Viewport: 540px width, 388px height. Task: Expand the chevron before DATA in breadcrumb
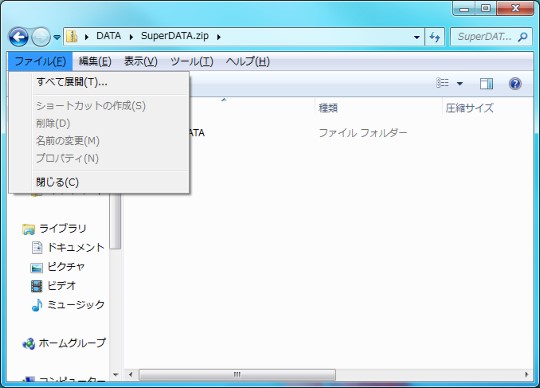pos(86,37)
